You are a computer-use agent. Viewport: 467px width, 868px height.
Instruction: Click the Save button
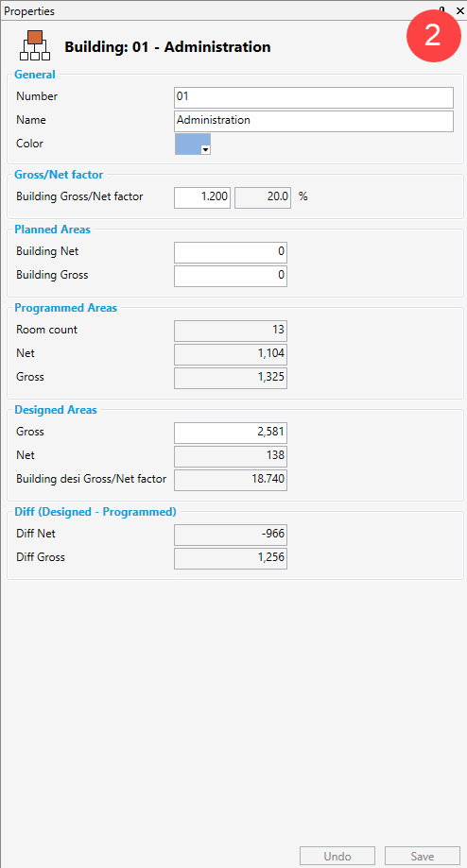[423, 857]
